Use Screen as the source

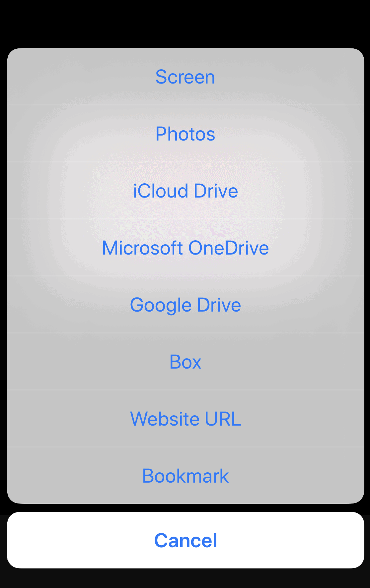click(185, 77)
